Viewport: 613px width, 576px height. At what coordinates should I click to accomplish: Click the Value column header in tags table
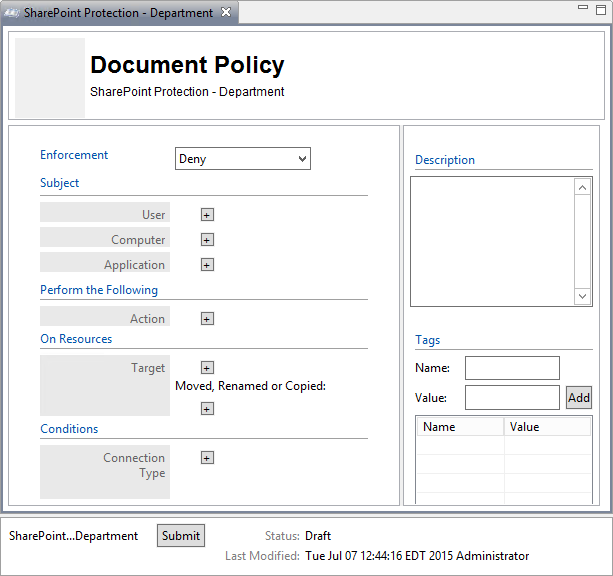(x=547, y=427)
